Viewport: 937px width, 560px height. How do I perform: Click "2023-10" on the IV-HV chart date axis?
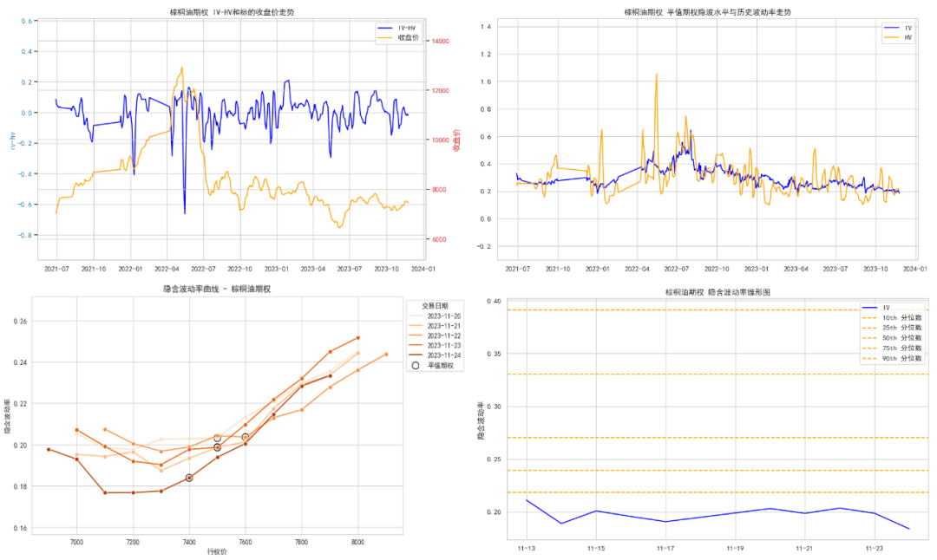click(386, 269)
